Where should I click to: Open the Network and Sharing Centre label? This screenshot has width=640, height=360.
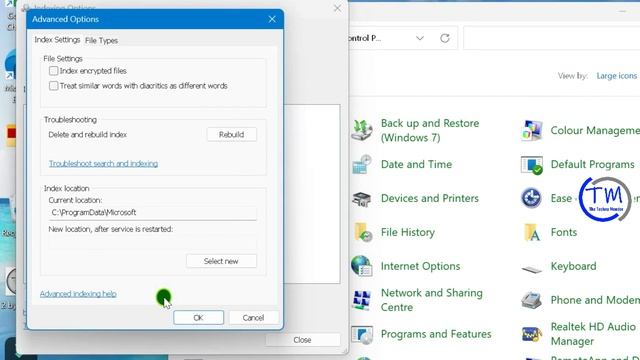coord(432,300)
